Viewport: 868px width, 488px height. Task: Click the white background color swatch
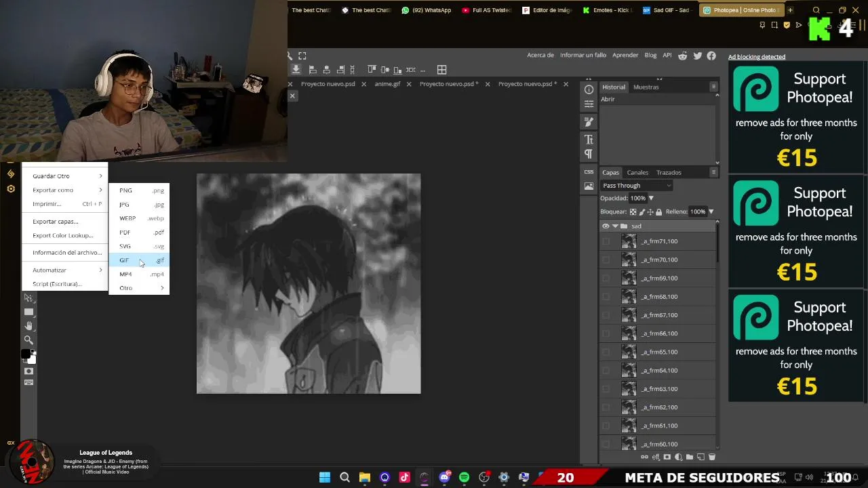[32, 360]
